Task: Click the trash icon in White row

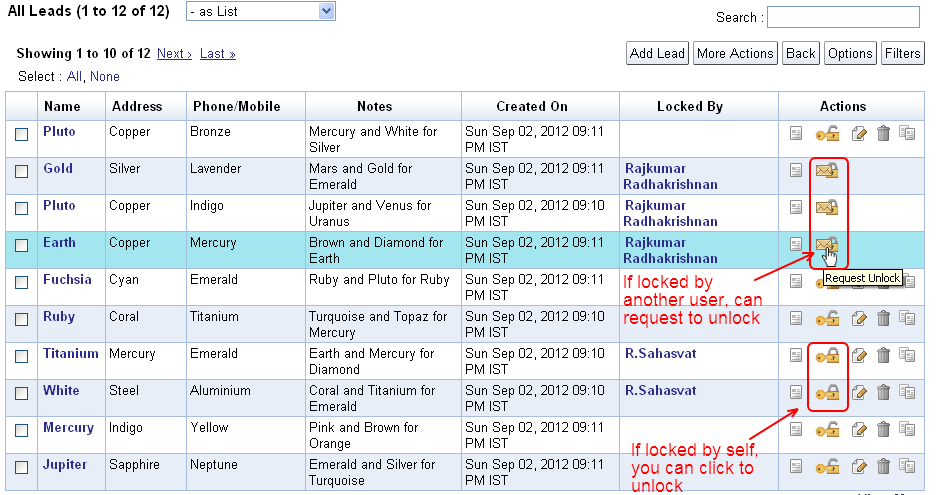Action: [x=883, y=392]
